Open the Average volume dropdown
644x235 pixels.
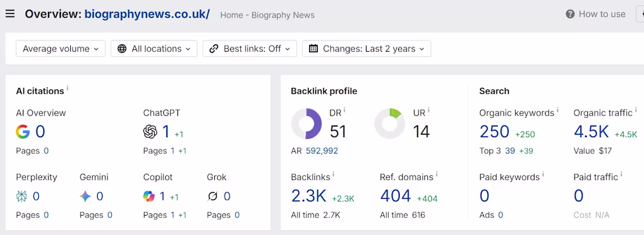(x=61, y=49)
